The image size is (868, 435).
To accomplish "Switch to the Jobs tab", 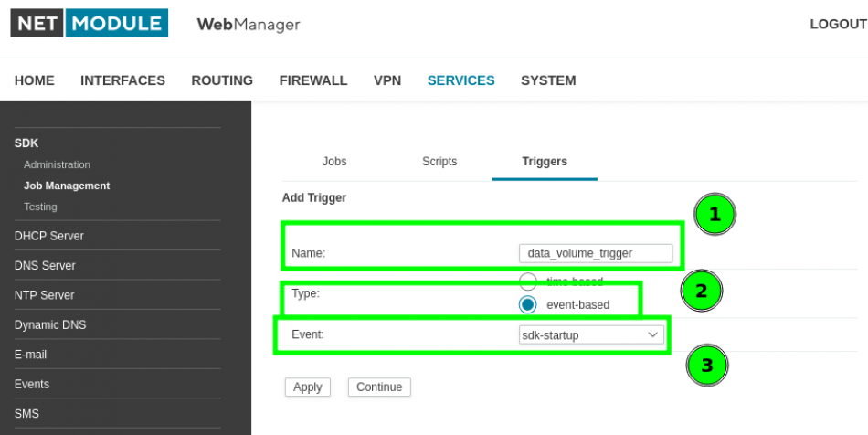I will click(334, 162).
